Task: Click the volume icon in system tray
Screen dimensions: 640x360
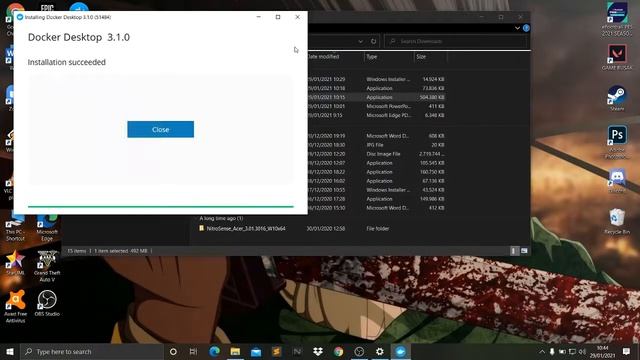Action: (x=582, y=351)
